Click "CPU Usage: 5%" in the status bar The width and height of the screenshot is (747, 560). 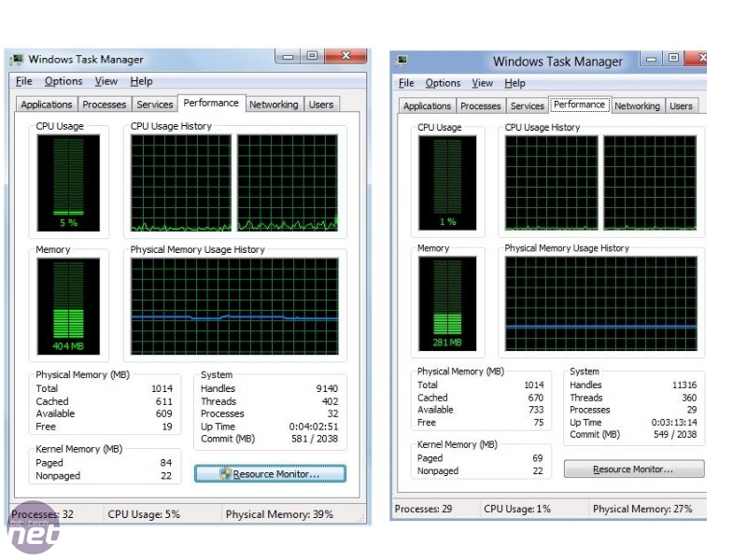[144, 514]
